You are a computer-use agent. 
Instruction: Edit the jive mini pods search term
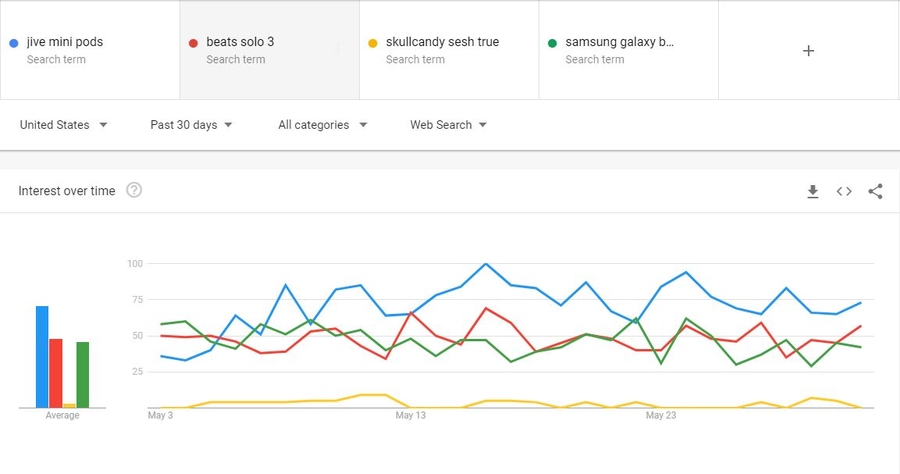click(x=65, y=43)
